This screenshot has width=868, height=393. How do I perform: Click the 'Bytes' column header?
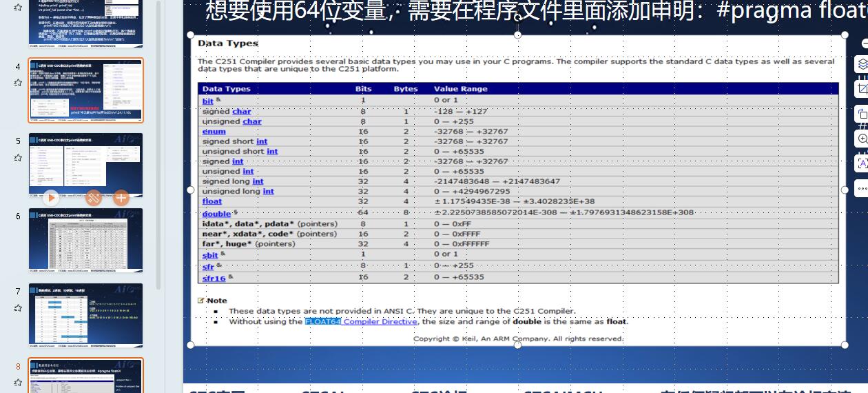(x=406, y=89)
